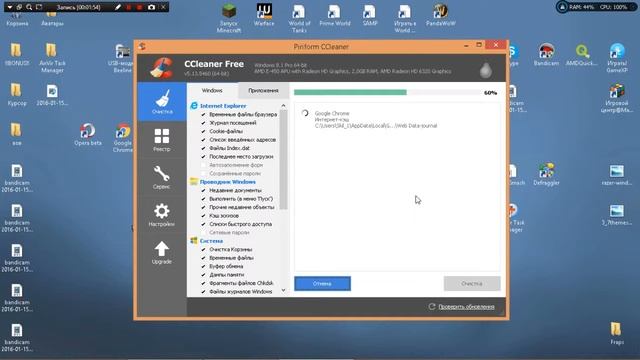
Task: Open the PandaWoW desktop shortcut
Action: 441,15
